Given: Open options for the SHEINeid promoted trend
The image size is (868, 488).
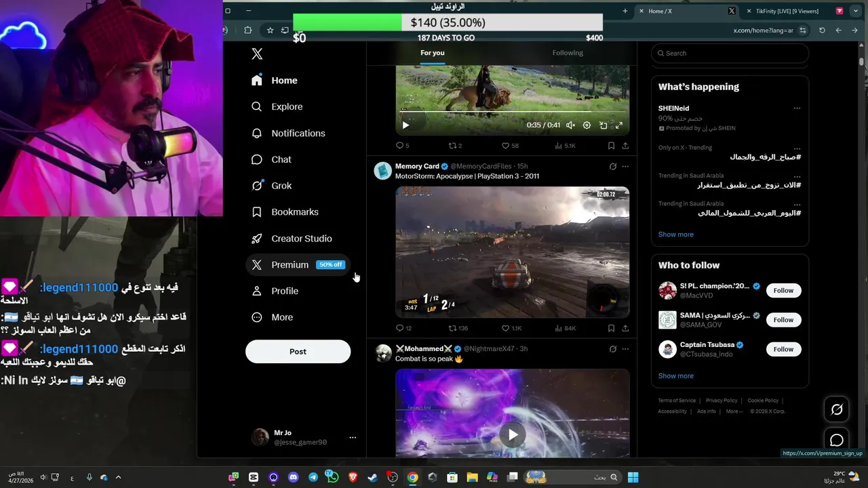Looking at the screenshot, I should pos(797,108).
